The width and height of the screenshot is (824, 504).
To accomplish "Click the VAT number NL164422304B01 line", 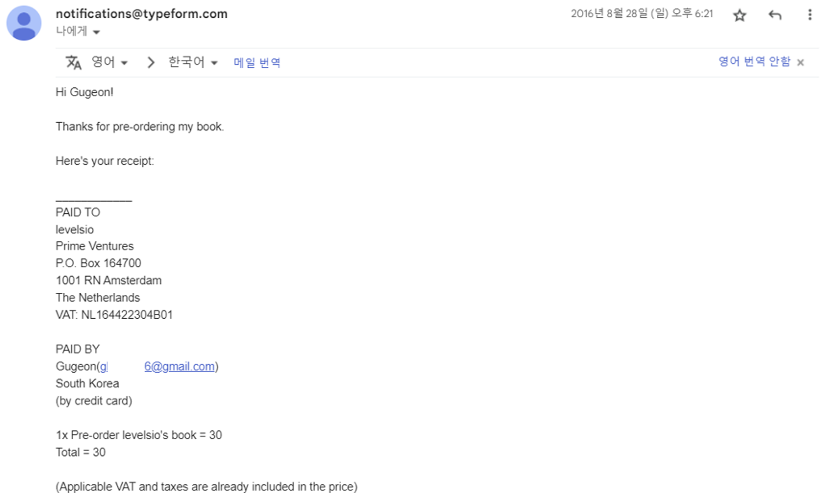I will pos(114,315).
